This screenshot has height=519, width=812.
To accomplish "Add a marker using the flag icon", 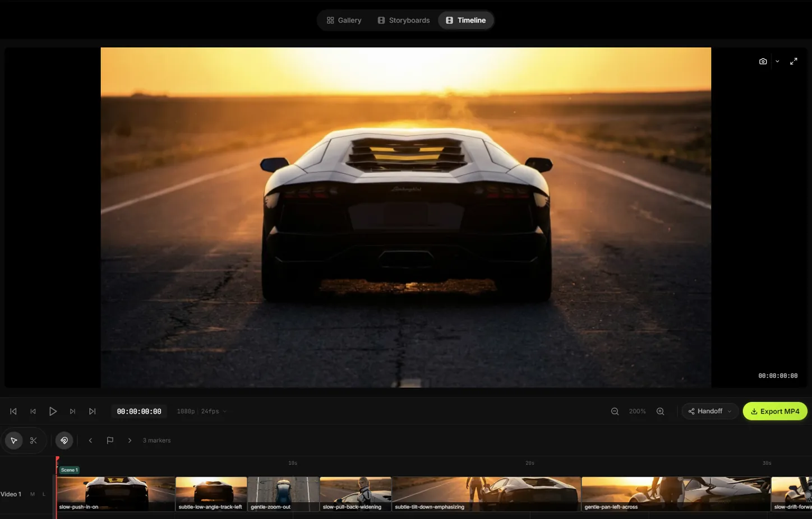I will pyautogui.click(x=110, y=440).
